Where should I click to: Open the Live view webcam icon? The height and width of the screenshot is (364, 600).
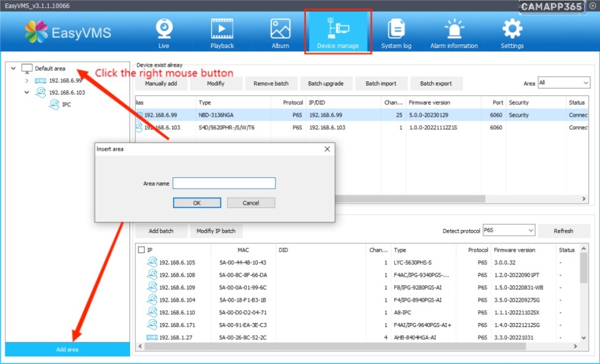[163, 29]
